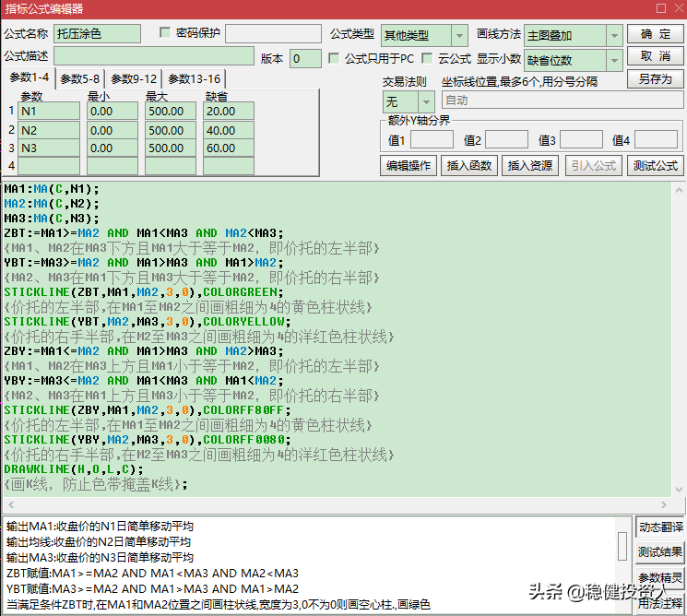This screenshot has width=687, height=616.
Task: Open the 显示小数 缺省位数 dropdown
Action: [x=614, y=61]
